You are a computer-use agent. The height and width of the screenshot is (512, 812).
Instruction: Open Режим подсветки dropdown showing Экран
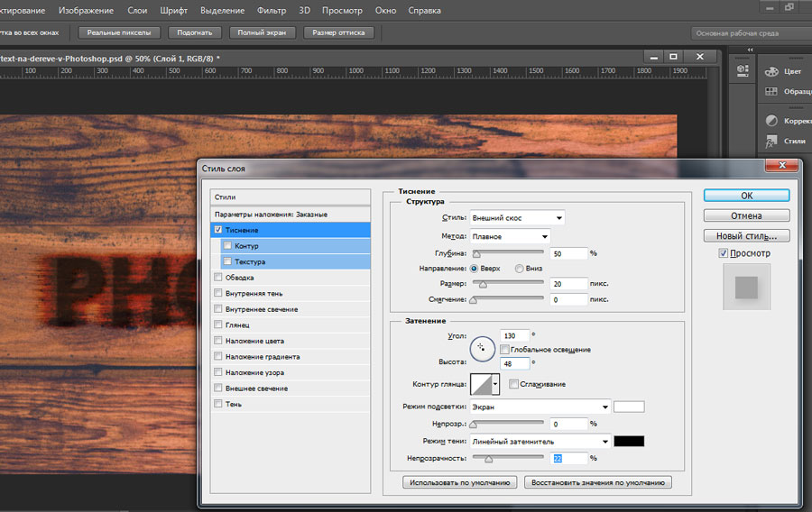point(540,407)
